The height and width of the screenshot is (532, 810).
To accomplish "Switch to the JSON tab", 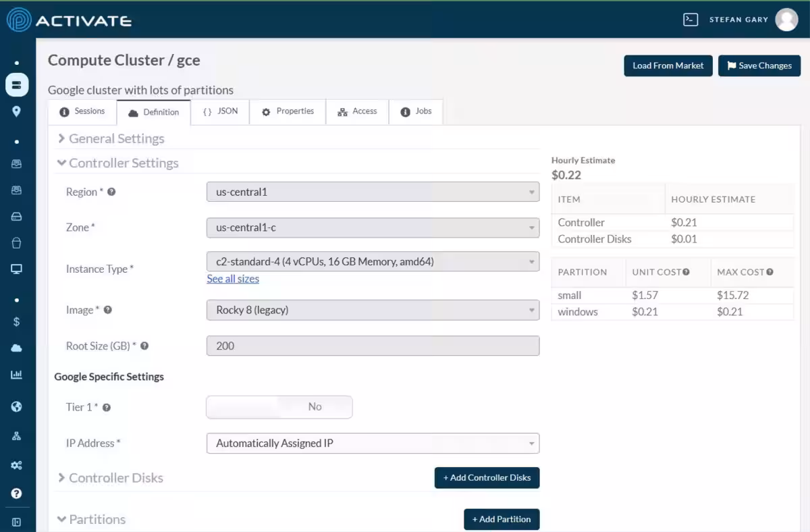I will click(x=221, y=111).
